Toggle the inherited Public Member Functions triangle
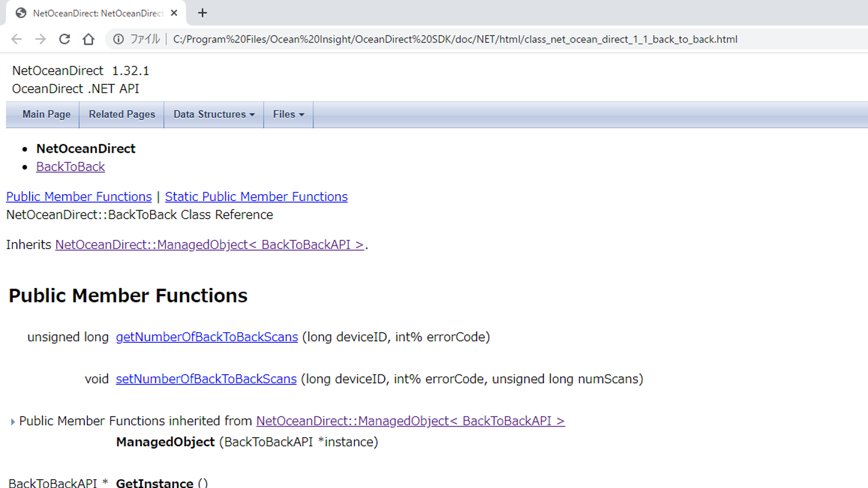Image resolution: width=868 pixels, height=488 pixels. tap(12, 421)
